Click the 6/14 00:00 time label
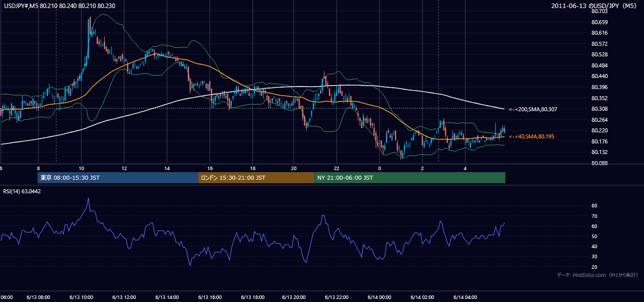 (380, 297)
